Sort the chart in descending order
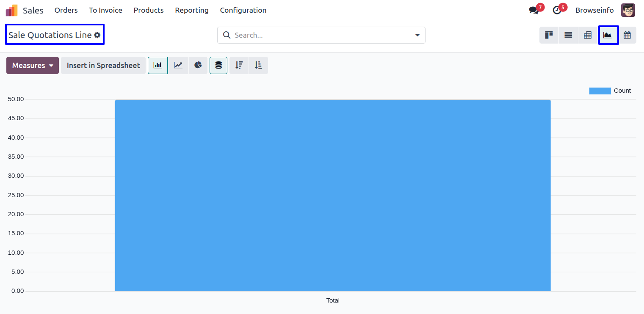 239,66
